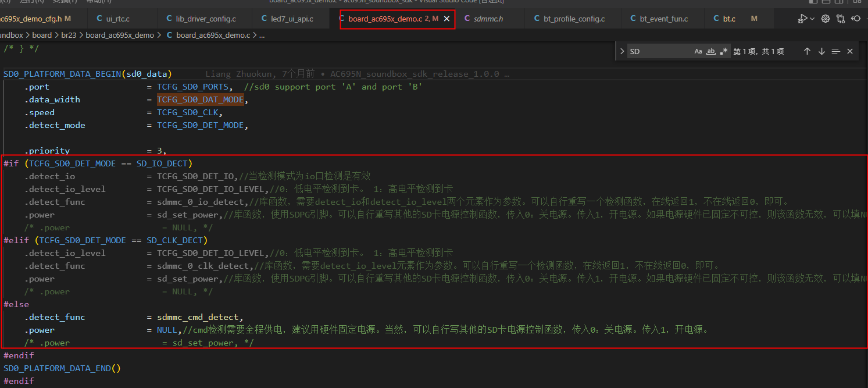Open the dropdown arrow beside Run button
The image size is (868, 388).
tap(812, 19)
